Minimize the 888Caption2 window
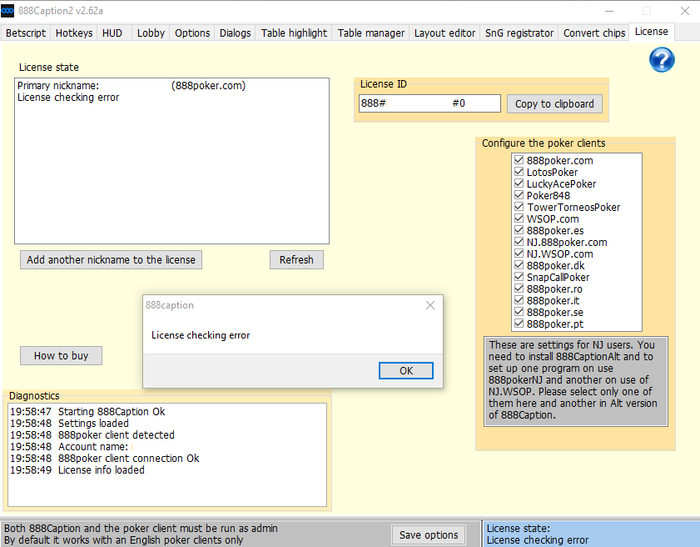Image resolution: width=700 pixels, height=547 pixels. [x=609, y=11]
